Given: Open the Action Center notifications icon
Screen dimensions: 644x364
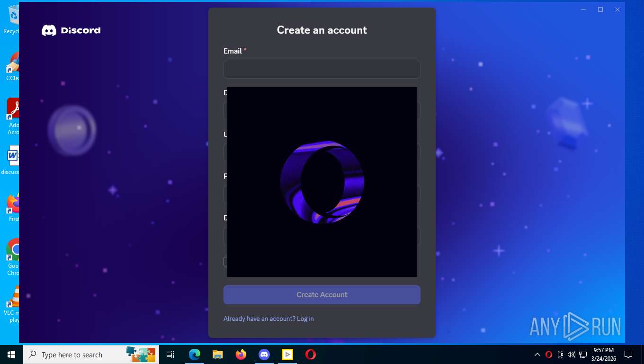Looking at the screenshot, I should (x=628, y=355).
